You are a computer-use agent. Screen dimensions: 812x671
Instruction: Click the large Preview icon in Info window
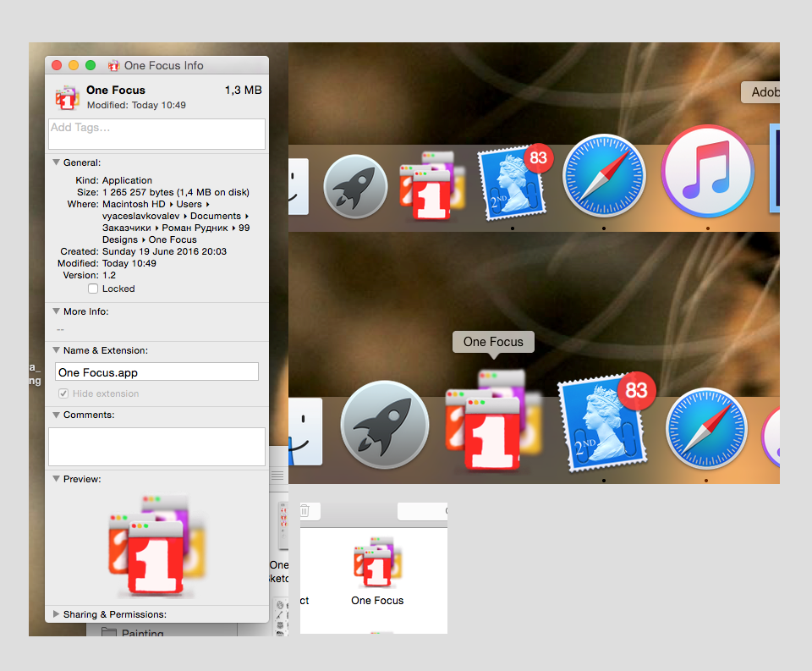(157, 545)
